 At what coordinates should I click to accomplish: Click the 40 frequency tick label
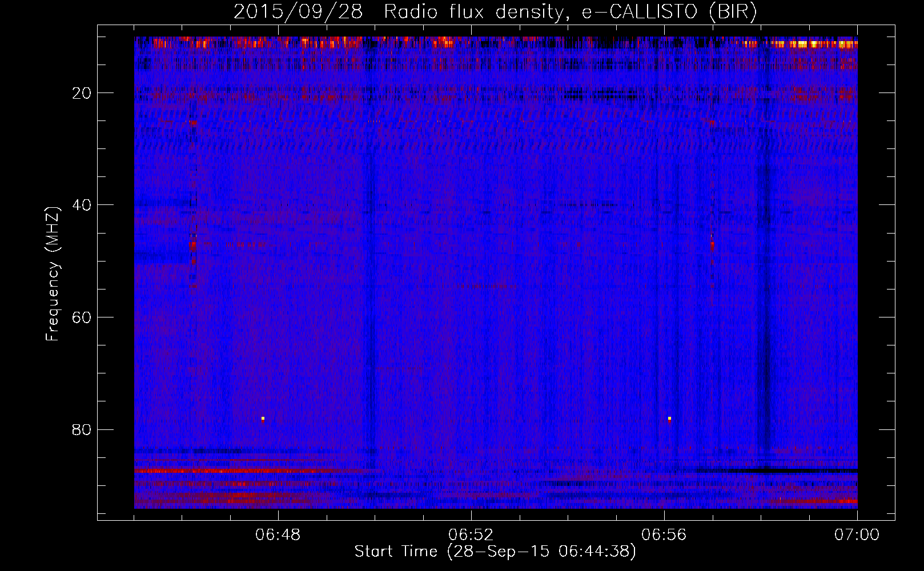pyautogui.click(x=82, y=205)
